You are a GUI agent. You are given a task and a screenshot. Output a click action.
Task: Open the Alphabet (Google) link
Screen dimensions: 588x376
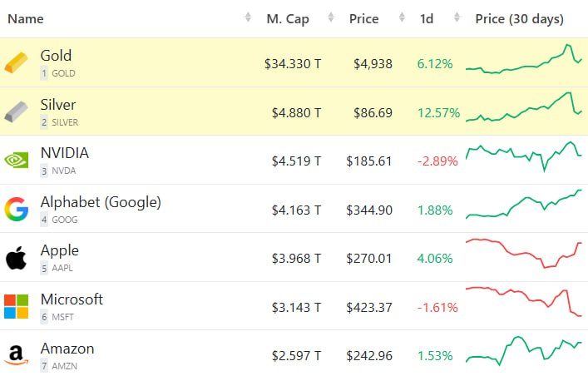click(x=101, y=202)
